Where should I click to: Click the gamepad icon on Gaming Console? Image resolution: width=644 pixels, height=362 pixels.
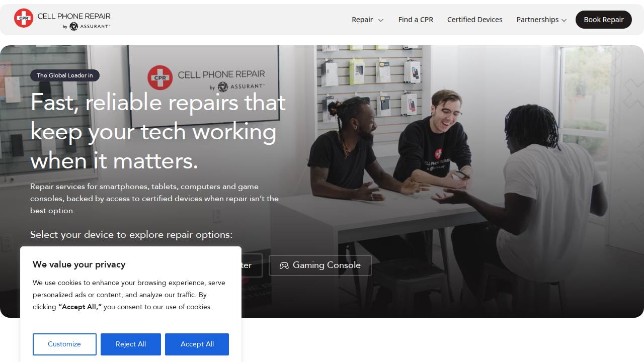[284, 265]
